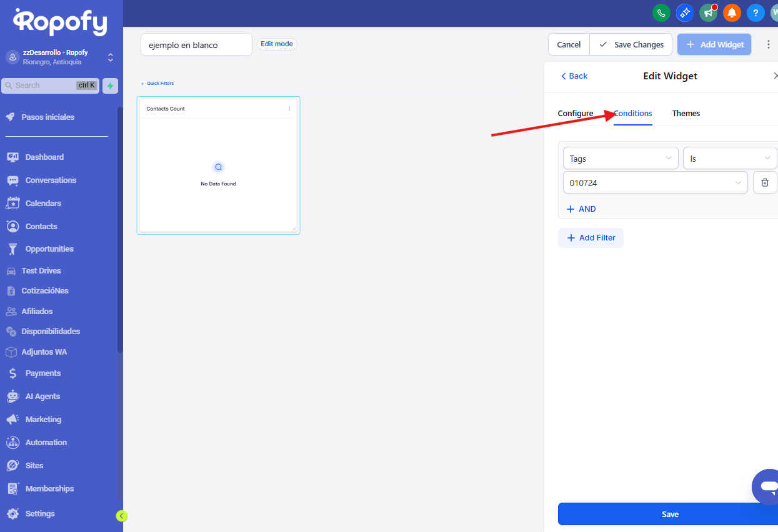Go Back from Edit Widget panel
778x532 pixels.
point(574,76)
